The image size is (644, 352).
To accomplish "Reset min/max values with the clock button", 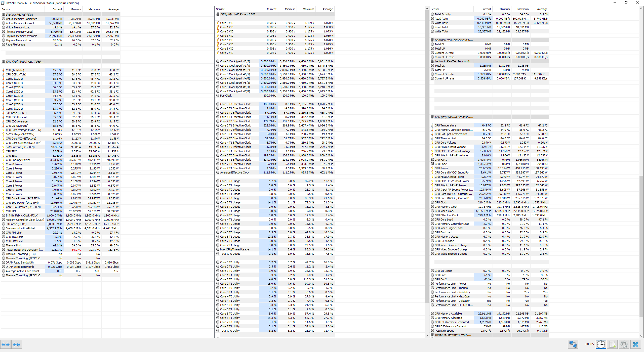I will [x=601, y=344].
